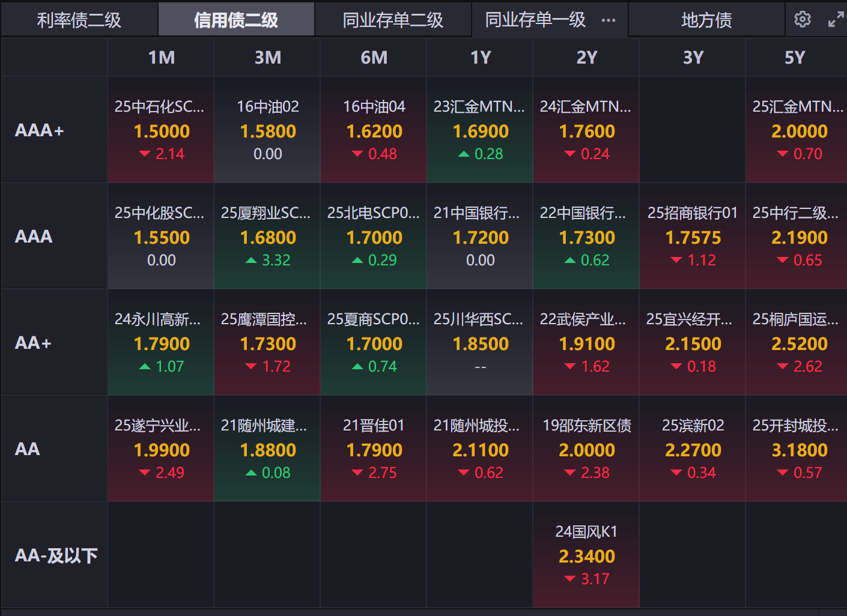Open the 25桐庐国运 bond quote

pyautogui.click(x=796, y=342)
